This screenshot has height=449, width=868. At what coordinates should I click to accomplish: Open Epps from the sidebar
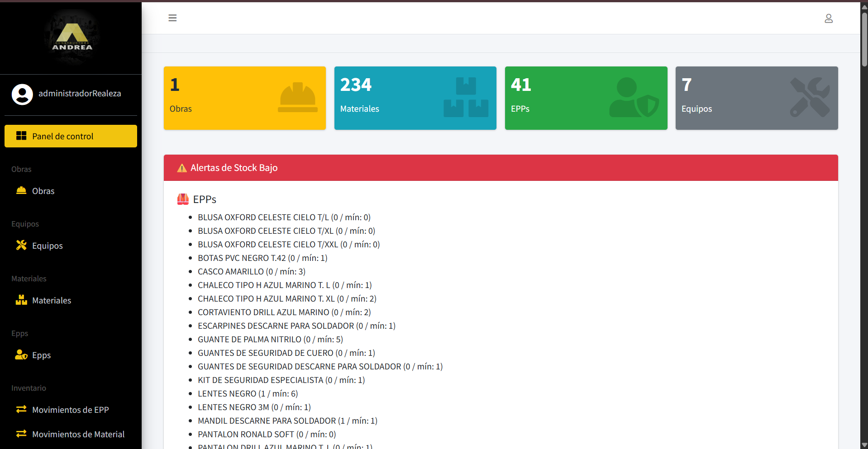click(x=41, y=355)
